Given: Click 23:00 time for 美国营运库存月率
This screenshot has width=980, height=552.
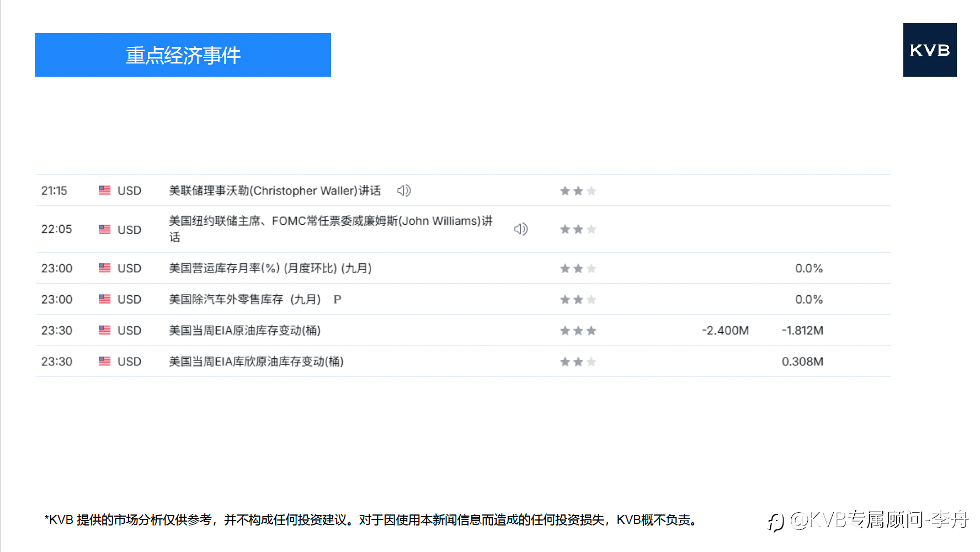Looking at the screenshot, I should click(x=57, y=268).
